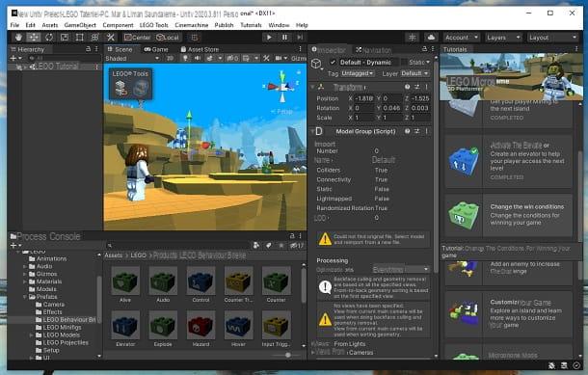Open custom editor tools wrench icon
Viewport: 588px width, 375px height.
pos(110,38)
